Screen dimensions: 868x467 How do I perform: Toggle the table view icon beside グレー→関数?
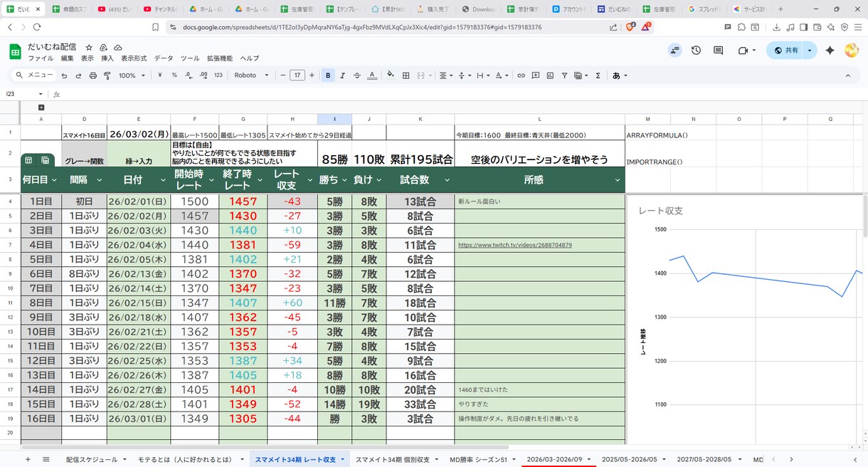[x=45, y=160]
